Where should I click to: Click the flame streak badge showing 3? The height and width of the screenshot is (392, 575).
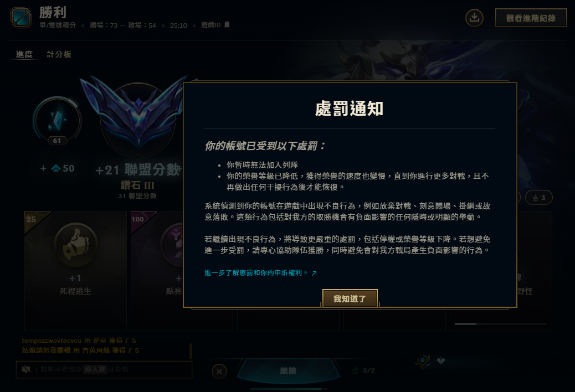tap(538, 198)
